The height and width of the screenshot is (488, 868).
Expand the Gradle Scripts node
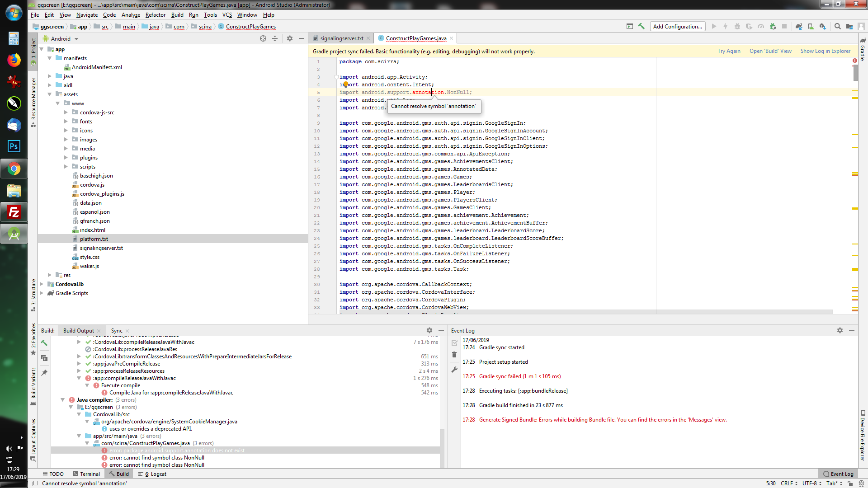[42, 293]
